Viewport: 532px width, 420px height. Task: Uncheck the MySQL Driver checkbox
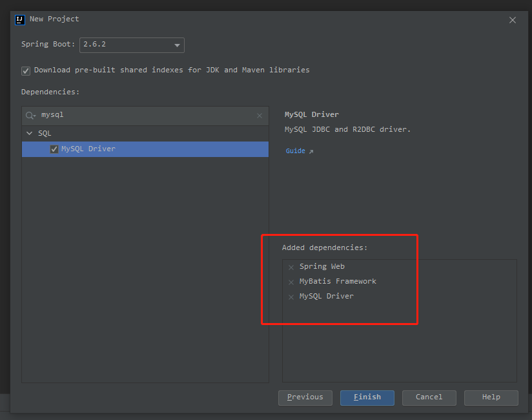point(54,149)
